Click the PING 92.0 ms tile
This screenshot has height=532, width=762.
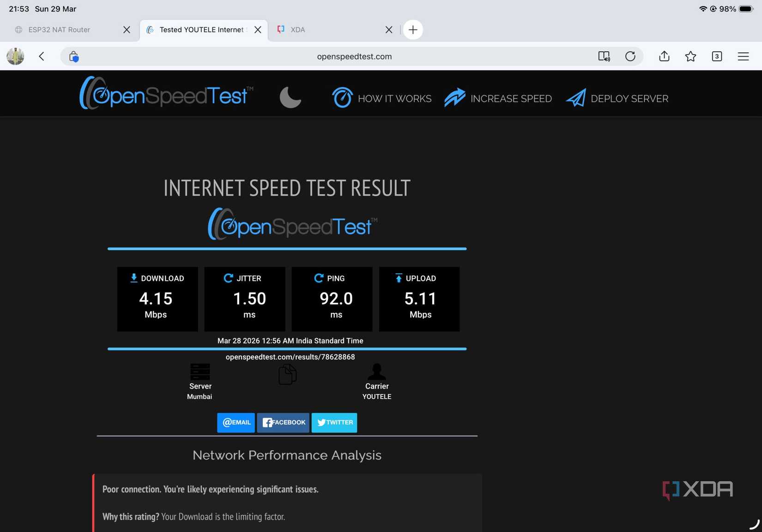coord(332,299)
